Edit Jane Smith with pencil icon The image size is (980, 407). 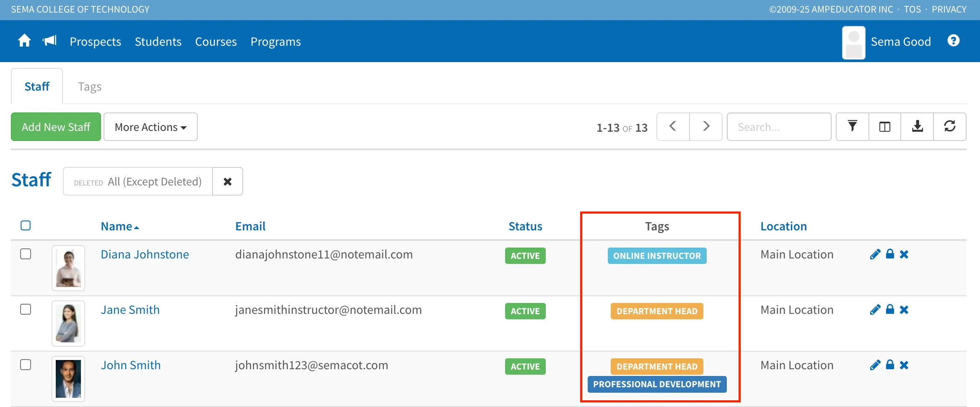[x=875, y=310]
